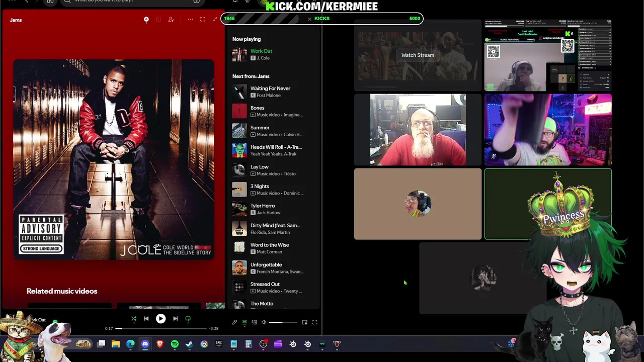The image size is (644, 362).
Task: Open Microsoft Edge from taskbar
Action: (130, 344)
